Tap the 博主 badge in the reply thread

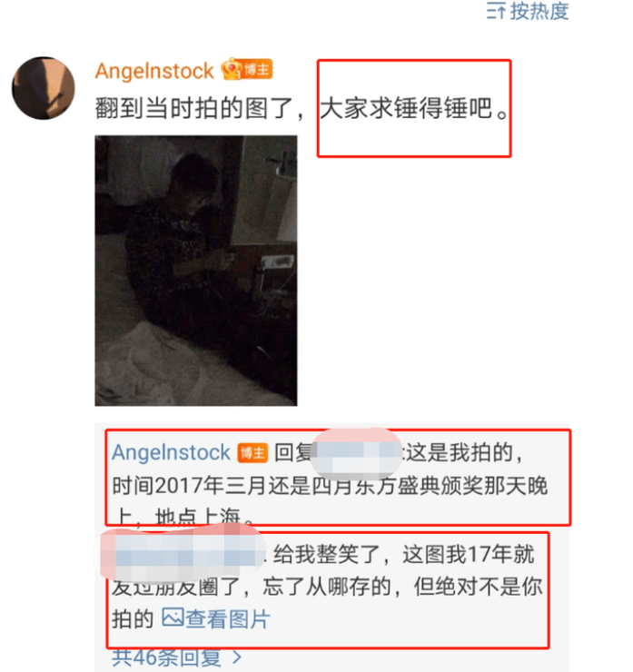click(252, 453)
